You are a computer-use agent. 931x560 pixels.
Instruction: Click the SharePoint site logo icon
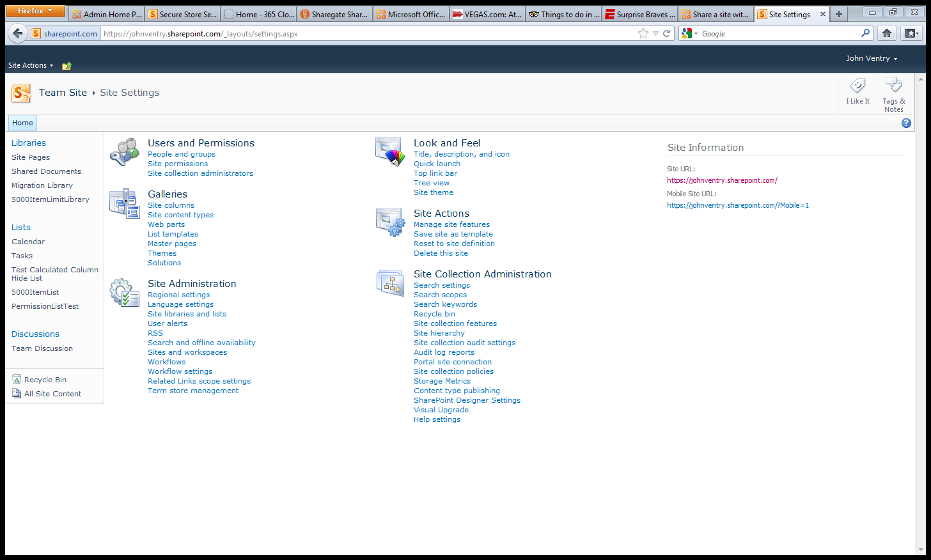(x=21, y=93)
